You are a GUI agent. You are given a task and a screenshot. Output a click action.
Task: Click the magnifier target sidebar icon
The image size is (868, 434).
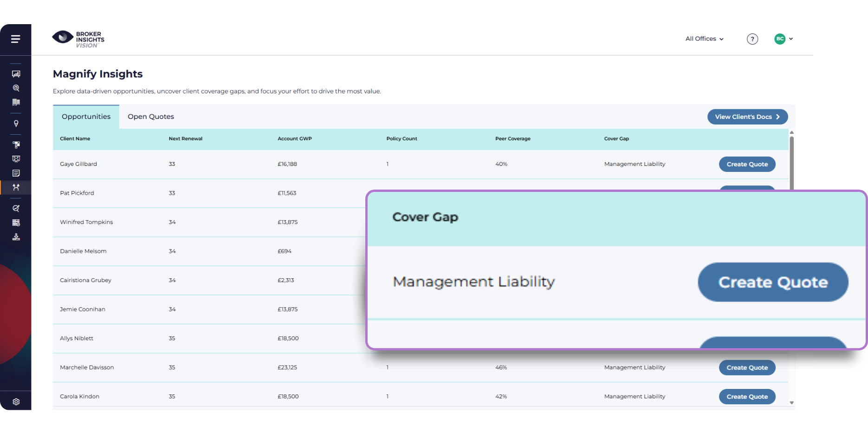pos(16,88)
